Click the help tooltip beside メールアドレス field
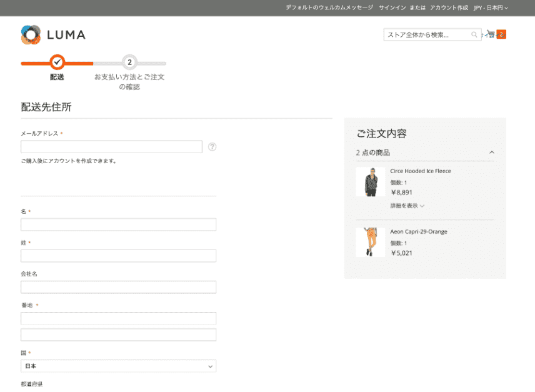The image size is (535, 392). (212, 146)
